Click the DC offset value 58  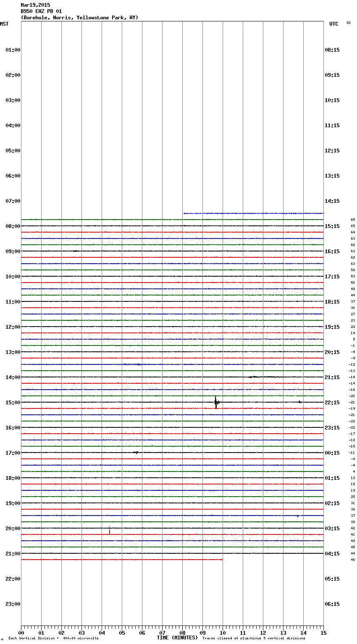click(x=353, y=270)
